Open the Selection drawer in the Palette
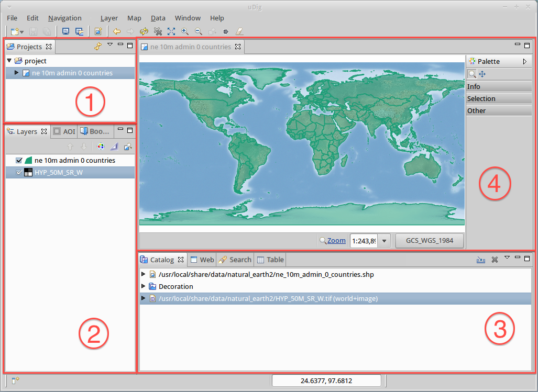538x392 pixels. coord(499,98)
